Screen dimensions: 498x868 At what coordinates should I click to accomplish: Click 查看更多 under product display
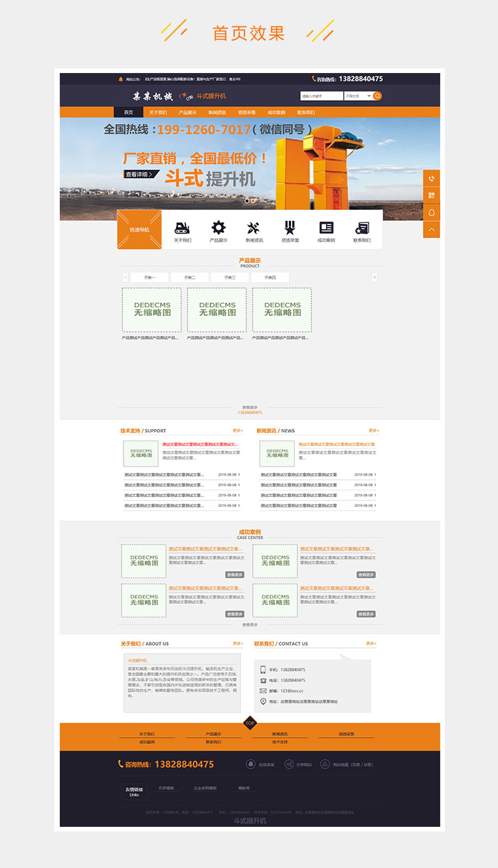(250, 407)
